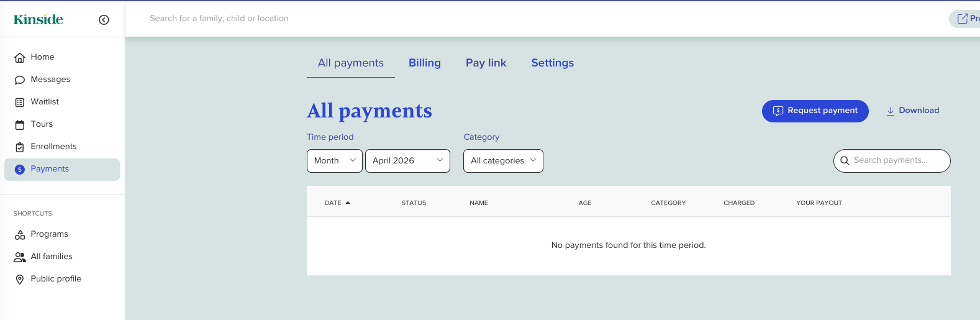The image size is (980, 320).
Task: Click the Home house icon
Action: click(x=20, y=57)
